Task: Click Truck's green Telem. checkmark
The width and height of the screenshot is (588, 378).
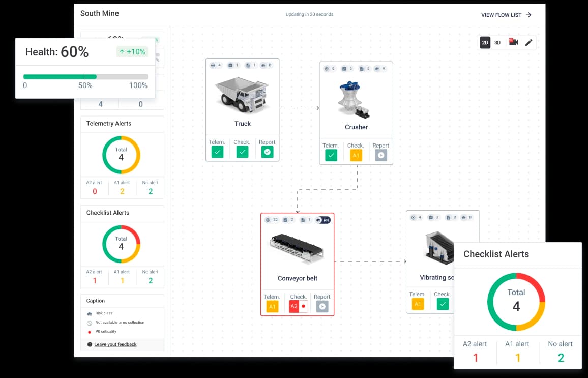Action: [x=217, y=152]
